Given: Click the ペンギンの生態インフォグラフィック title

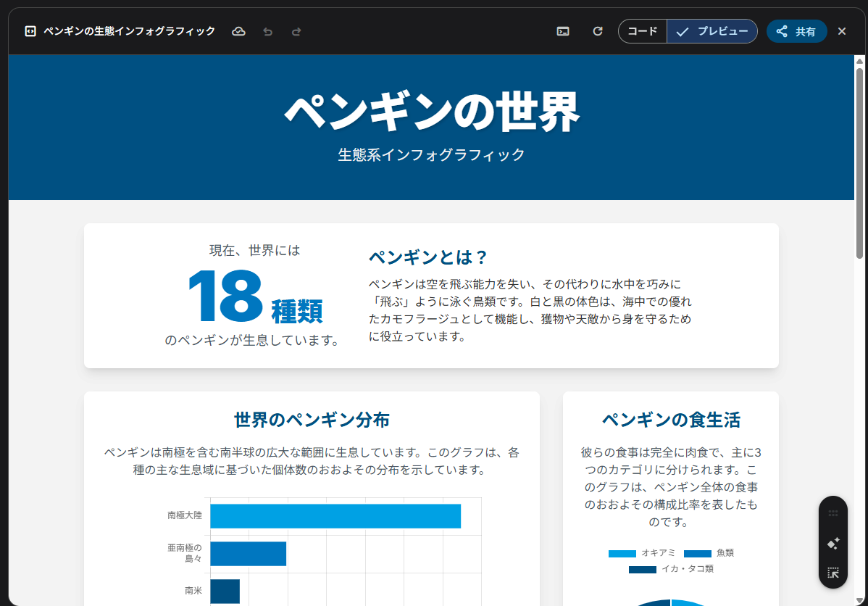Looking at the screenshot, I should click(x=129, y=31).
